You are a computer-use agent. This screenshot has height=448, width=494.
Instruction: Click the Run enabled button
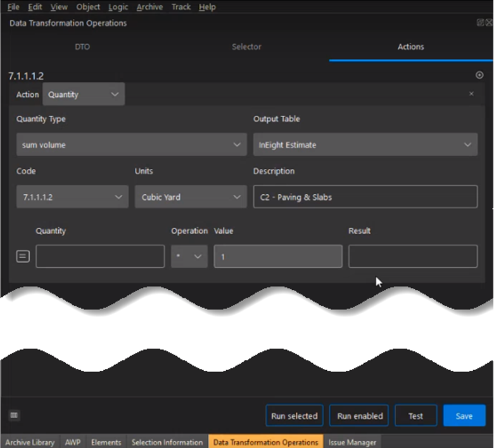pos(358,416)
